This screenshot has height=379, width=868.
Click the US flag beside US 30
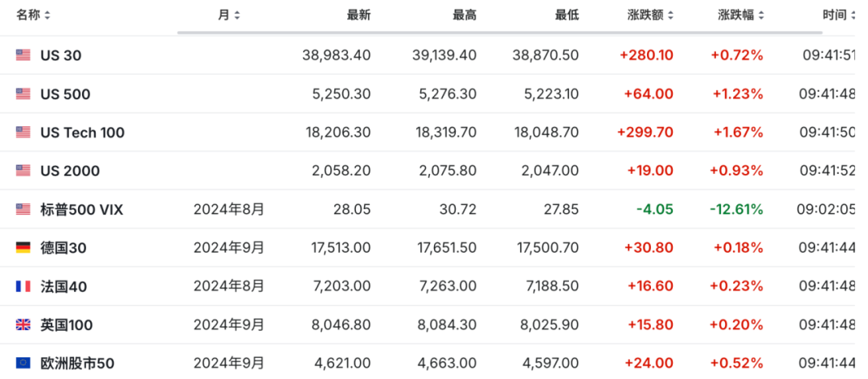tap(23, 55)
